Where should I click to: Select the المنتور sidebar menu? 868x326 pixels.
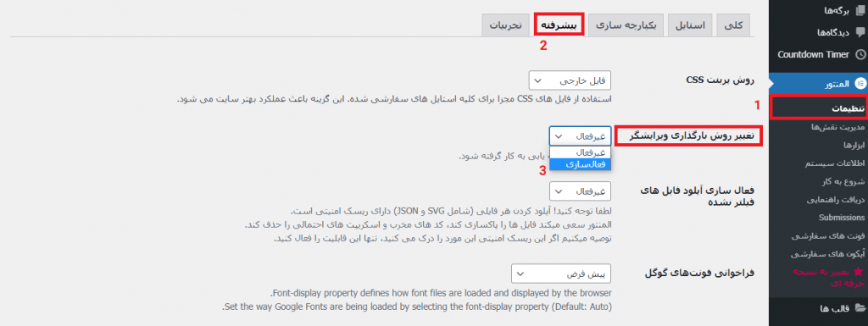(x=818, y=84)
